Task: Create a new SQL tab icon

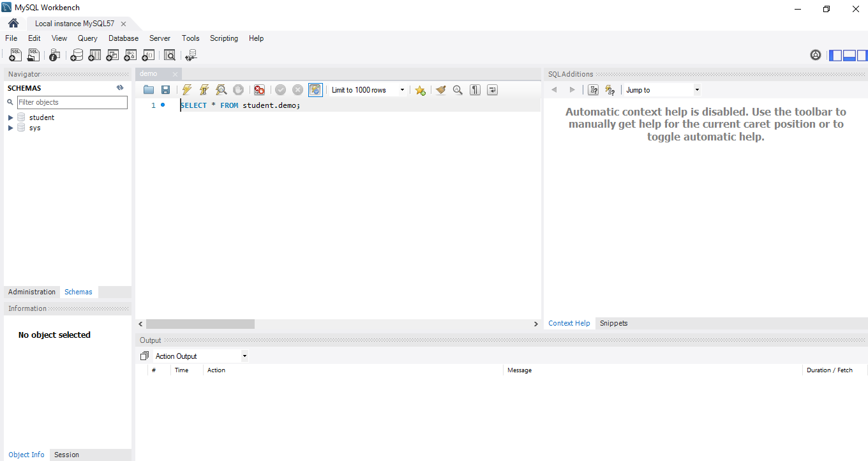Action: [15, 56]
